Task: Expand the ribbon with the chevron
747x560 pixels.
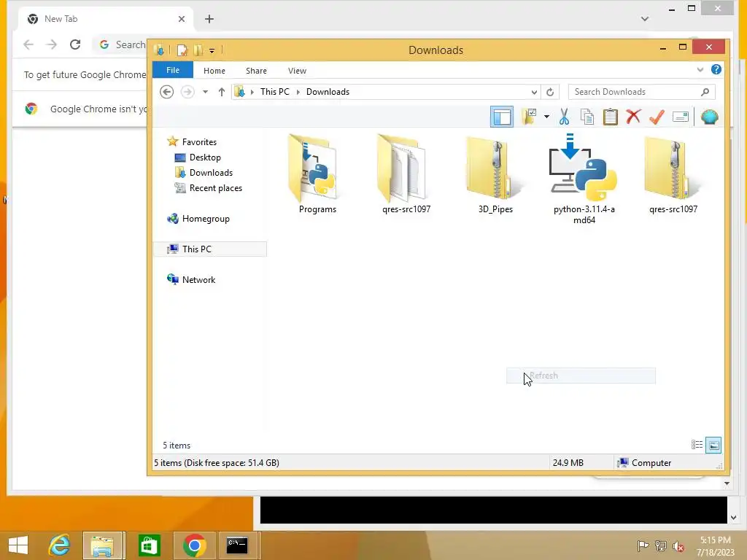Action: [700, 69]
